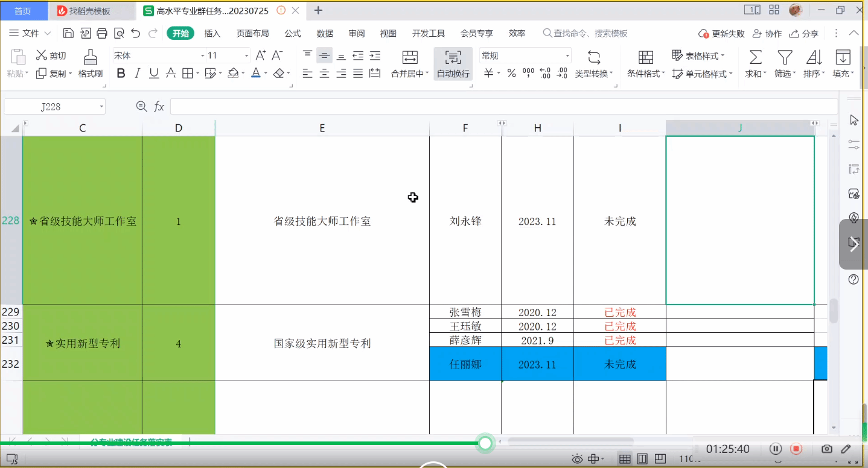The image size is (868, 468).
Task: Click the Print icon in quick toolbar
Action: pyautogui.click(x=102, y=33)
